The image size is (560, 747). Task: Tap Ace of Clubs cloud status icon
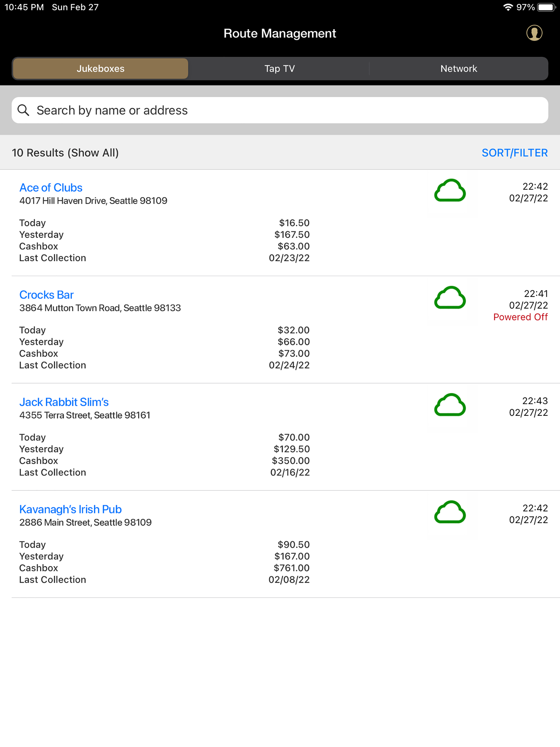pyautogui.click(x=450, y=191)
